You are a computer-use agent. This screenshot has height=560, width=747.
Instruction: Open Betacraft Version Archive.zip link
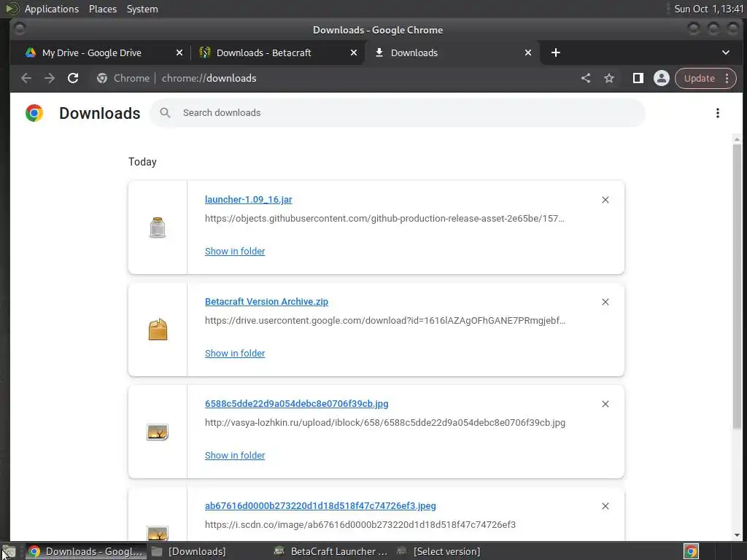[x=266, y=301]
